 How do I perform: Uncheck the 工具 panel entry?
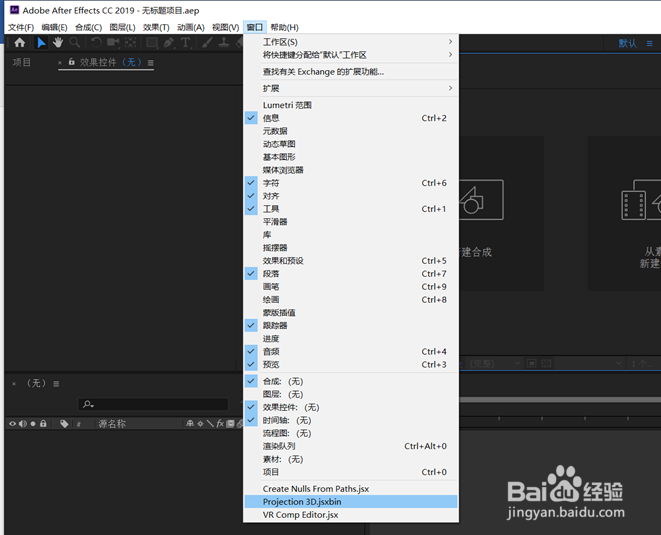click(x=350, y=209)
